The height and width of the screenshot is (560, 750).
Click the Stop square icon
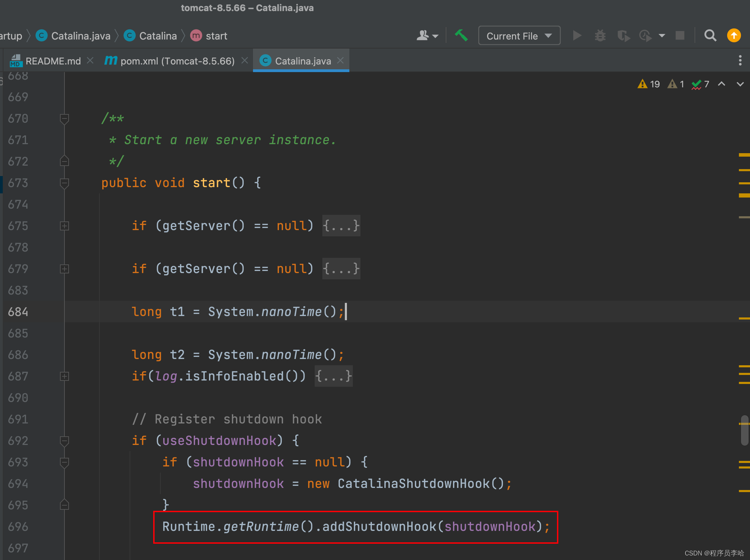click(x=680, y=35)
